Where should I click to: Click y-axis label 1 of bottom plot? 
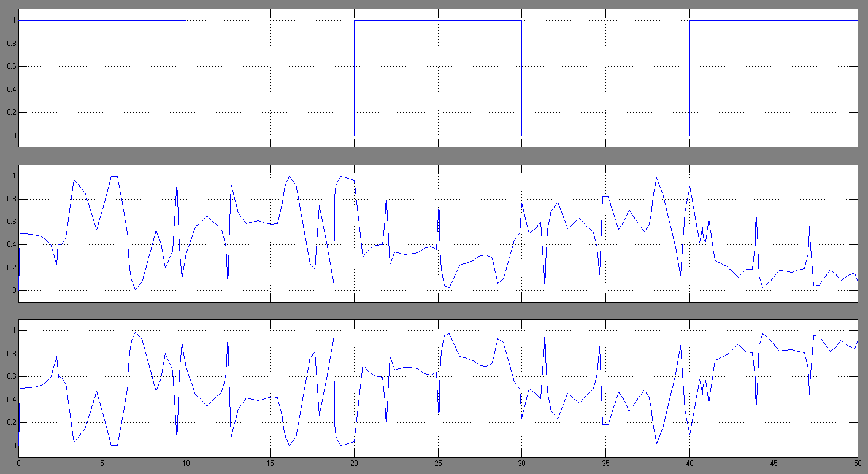click(13, 331)
